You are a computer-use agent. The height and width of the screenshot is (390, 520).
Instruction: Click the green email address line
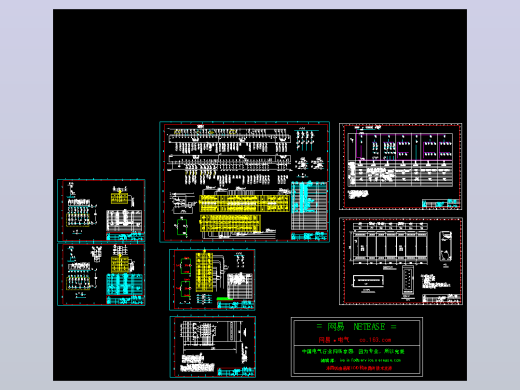361,360
